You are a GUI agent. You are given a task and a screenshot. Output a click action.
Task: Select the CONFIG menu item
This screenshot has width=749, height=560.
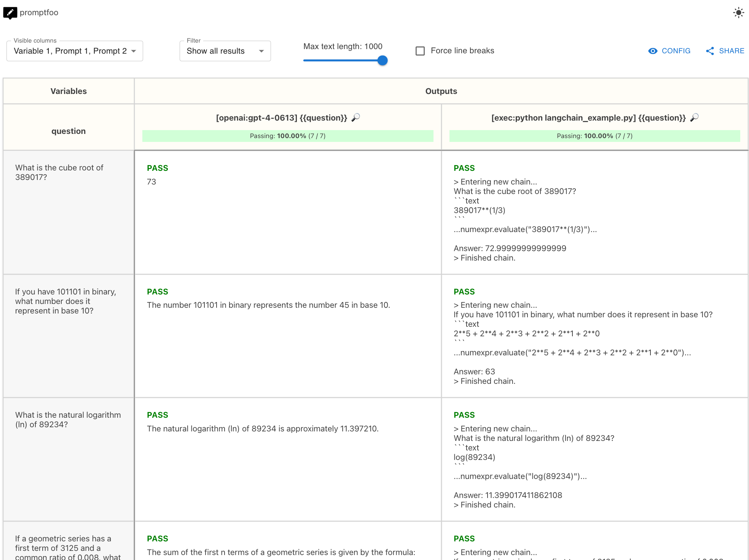coord(670,51)
